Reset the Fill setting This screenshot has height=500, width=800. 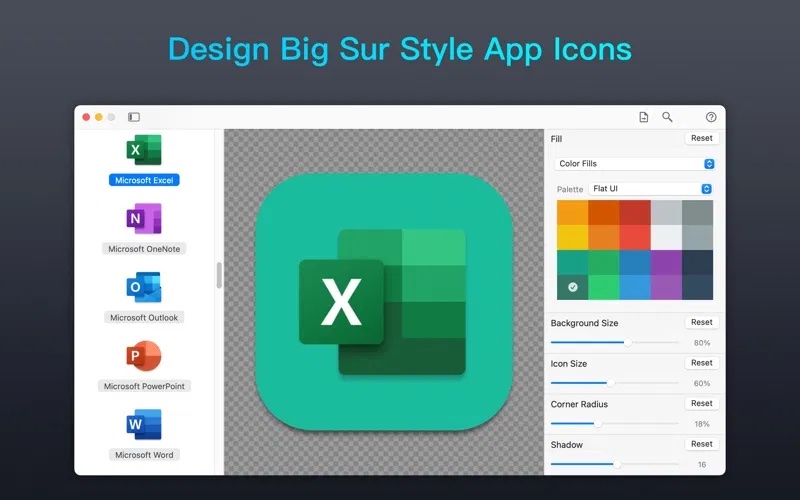[701, 138]
